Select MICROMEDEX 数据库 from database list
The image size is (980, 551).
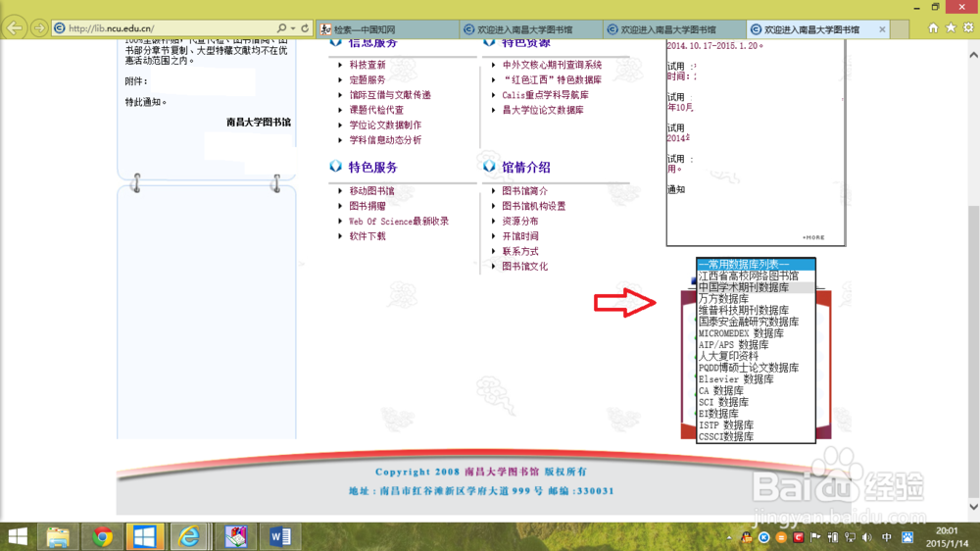tap(756, 333)
